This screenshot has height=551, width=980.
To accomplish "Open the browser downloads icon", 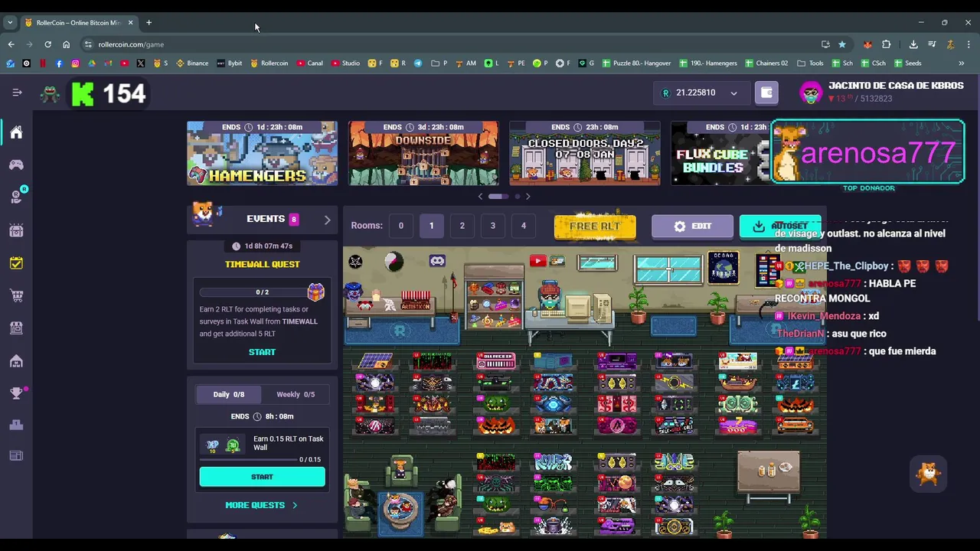I will [913, 44].
